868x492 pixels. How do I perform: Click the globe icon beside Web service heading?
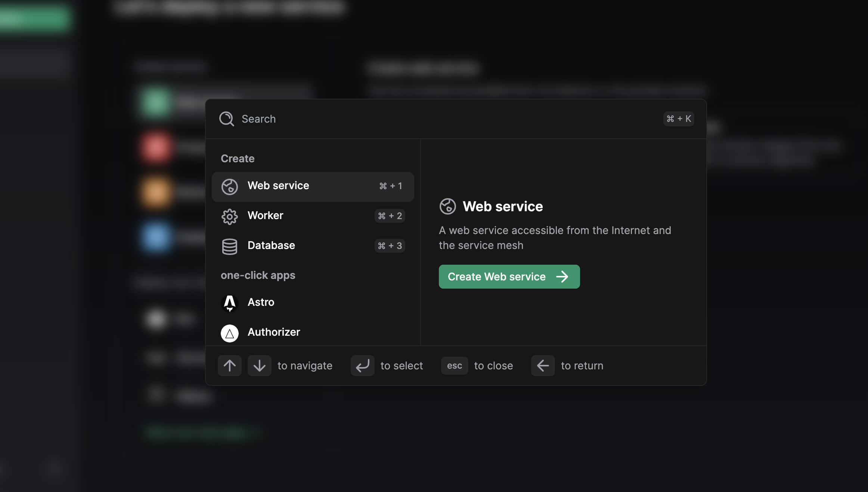point(447,206)
